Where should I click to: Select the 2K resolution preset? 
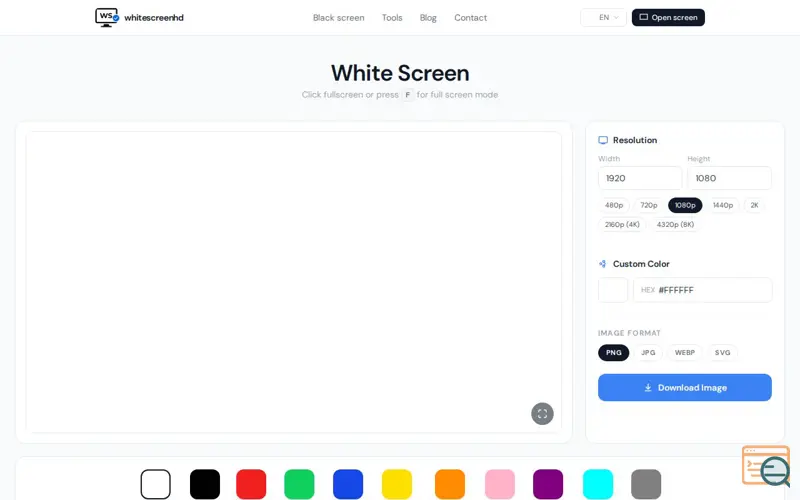[x=754, y=205]
